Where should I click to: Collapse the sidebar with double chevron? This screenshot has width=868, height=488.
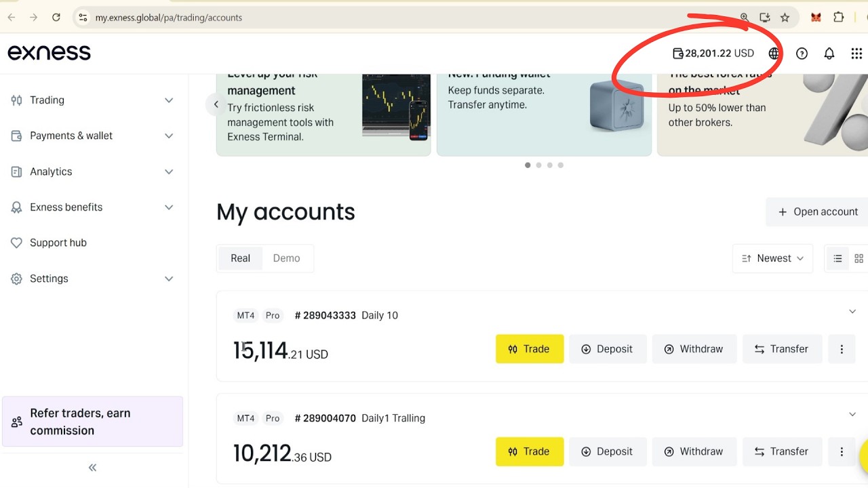93,468
